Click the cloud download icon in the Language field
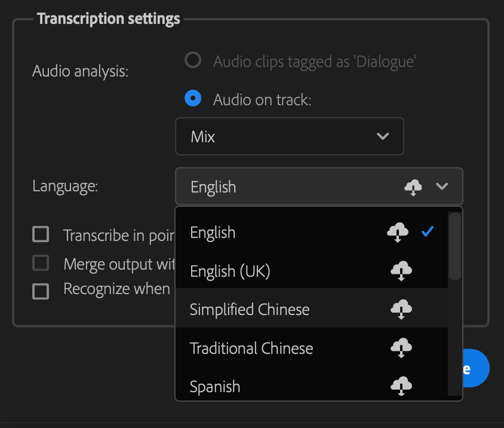The width and height of the screenshot is (504, 428). coord(413,187)
